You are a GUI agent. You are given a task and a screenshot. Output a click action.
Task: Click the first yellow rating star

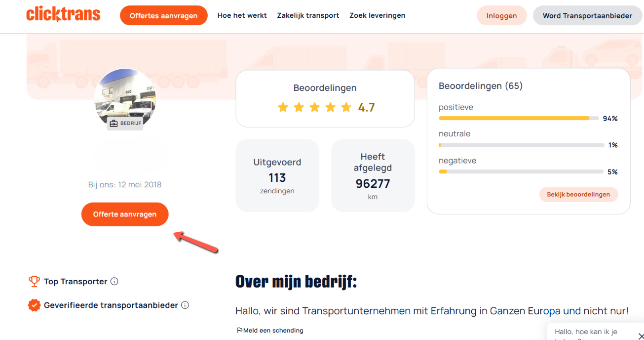283,107
